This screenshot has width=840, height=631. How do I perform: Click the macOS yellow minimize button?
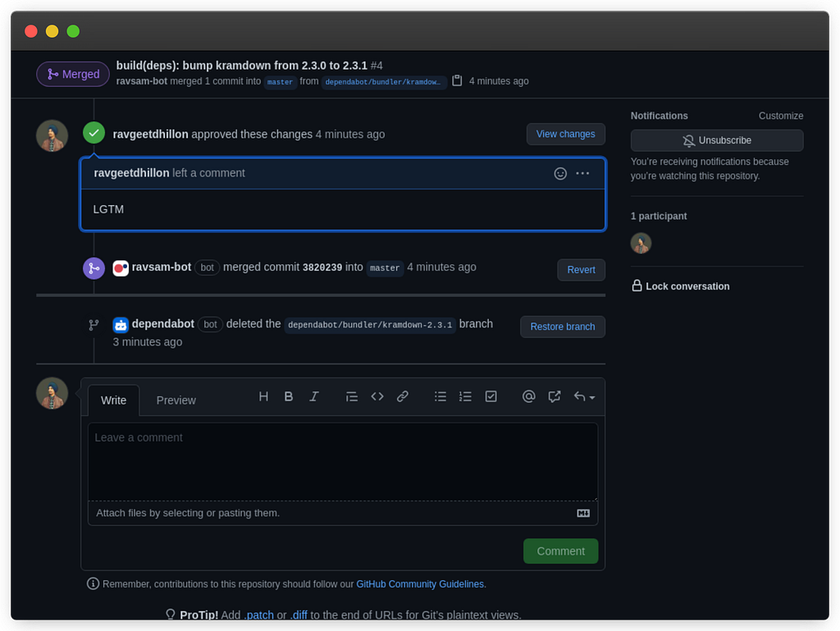pos(52,31)
